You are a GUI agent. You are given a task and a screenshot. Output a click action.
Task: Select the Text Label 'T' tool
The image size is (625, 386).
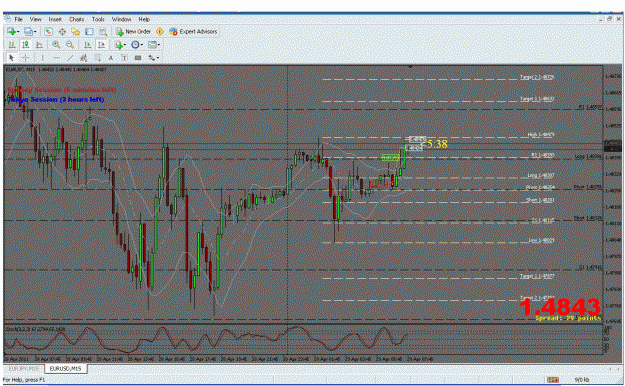124,58
